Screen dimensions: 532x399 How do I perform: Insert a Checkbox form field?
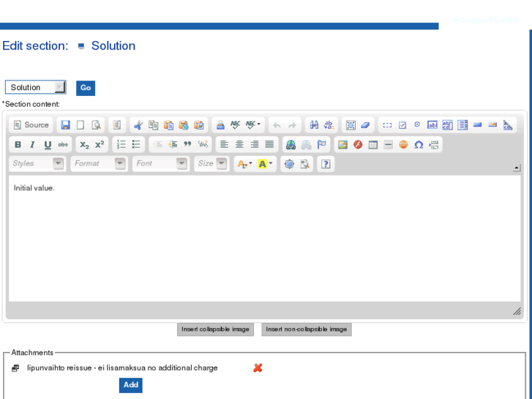tap(402, 125)
